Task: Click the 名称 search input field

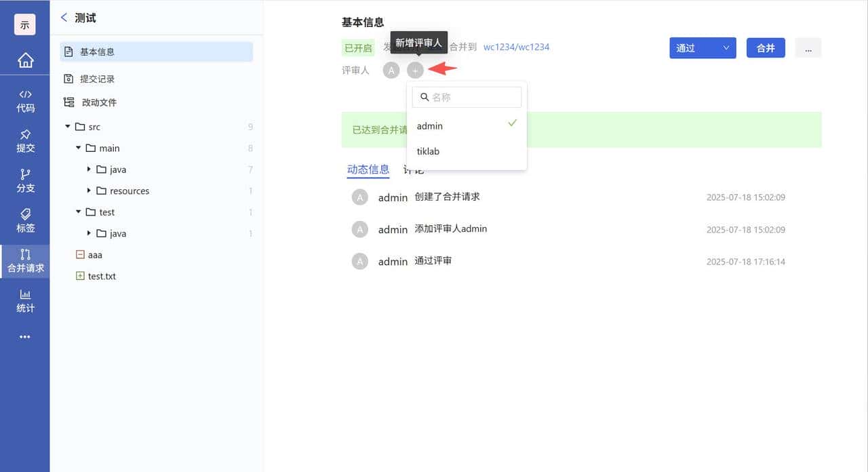Action: coord(467,97)
